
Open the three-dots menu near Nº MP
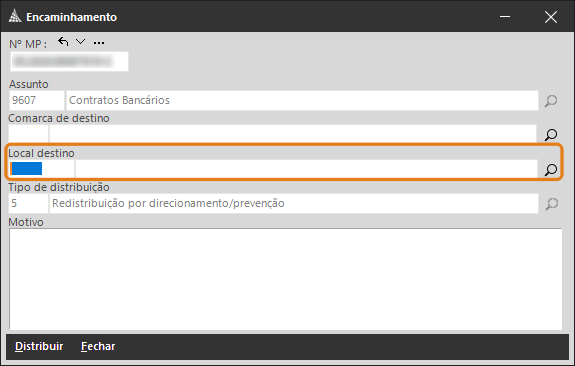click(99, 43)
